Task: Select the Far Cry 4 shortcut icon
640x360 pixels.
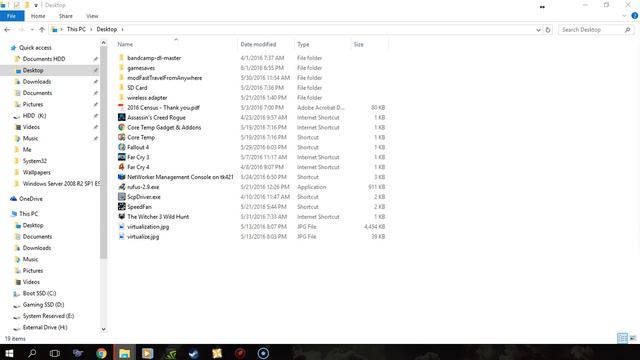Action: point(121,167)
